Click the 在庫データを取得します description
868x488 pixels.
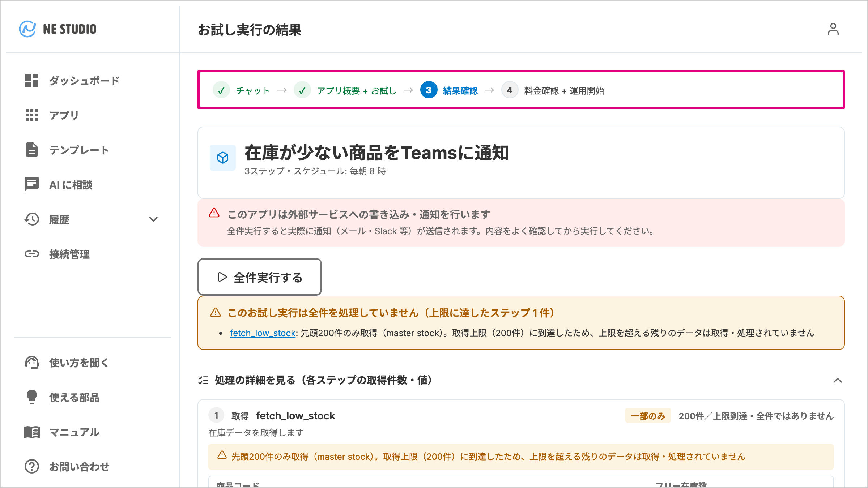(256, 433)
